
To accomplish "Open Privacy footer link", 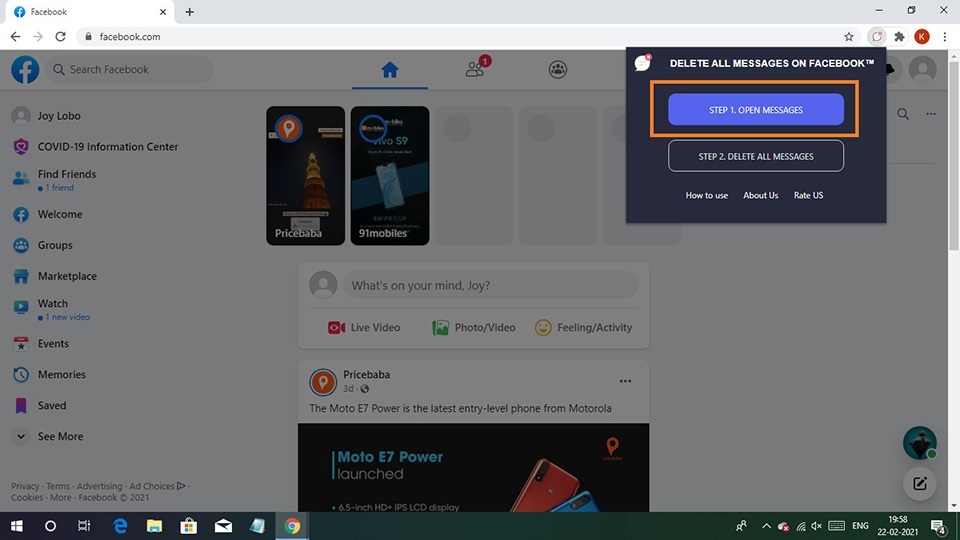I will click(x=24, y=486).
